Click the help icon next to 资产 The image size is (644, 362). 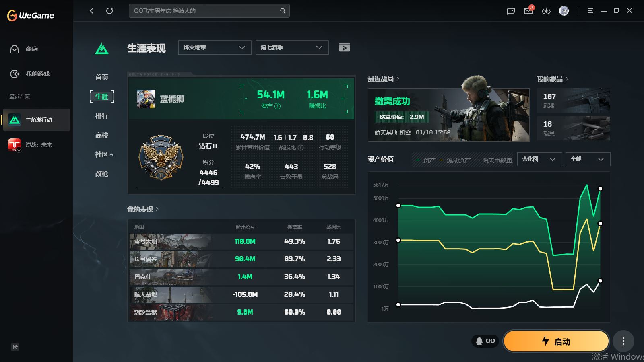[277, 106]
